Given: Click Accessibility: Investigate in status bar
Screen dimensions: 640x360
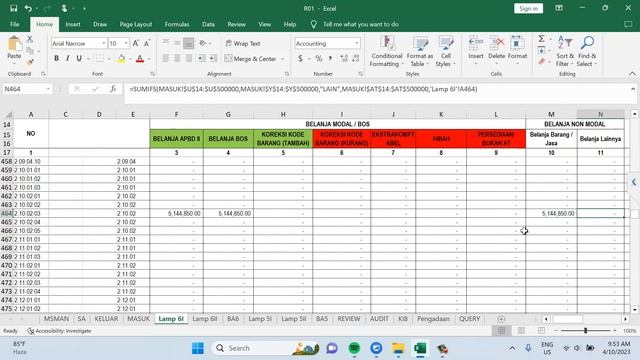Looking at the screenshot, I should pyautogui.click(x=59, y=331).
